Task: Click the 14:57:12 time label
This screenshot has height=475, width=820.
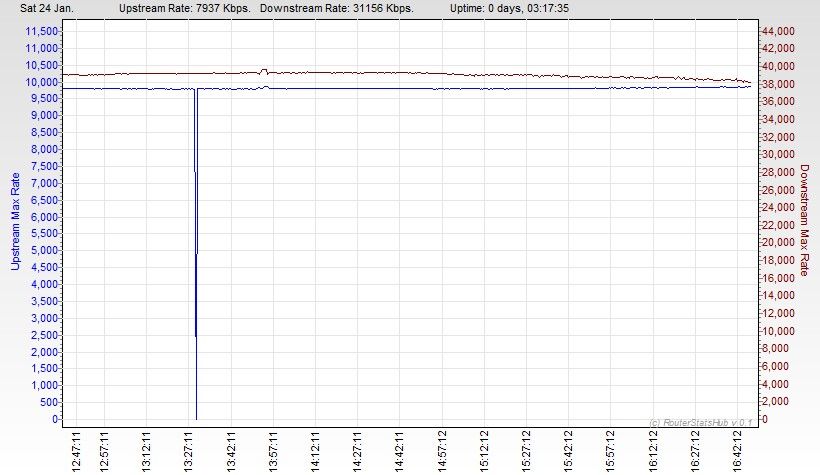Action: pyautogui.click(x=442, y=451)
